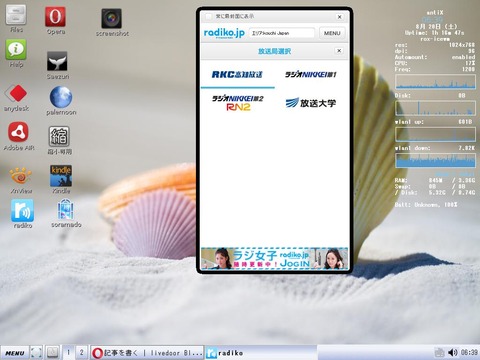480x360 pixels.
Task: Select RKC Kochi Broadcasting station
Action: pos(237,74)
